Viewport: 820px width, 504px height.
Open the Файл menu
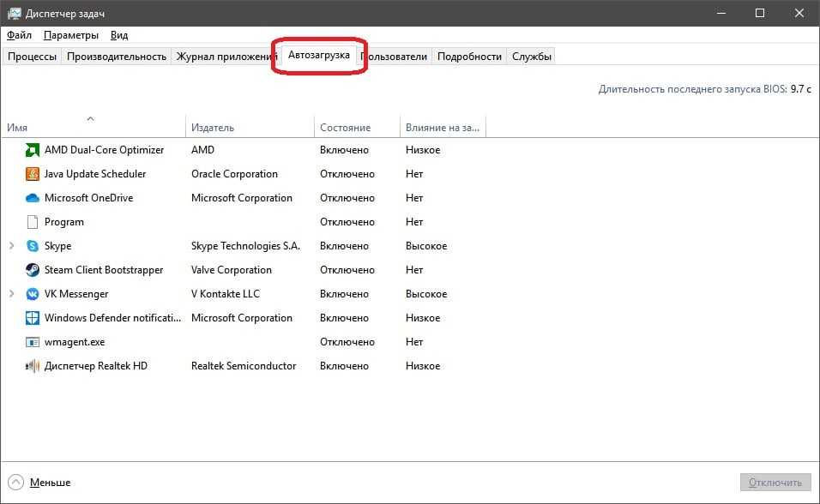(x=19, y=35)
